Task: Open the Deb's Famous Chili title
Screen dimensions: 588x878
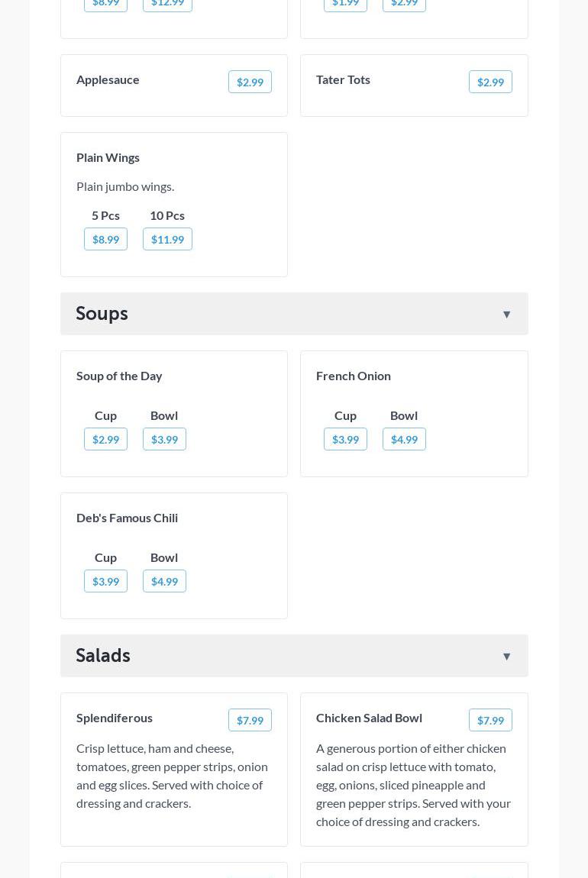Action: pyautogui.click(x=127, y=518)
